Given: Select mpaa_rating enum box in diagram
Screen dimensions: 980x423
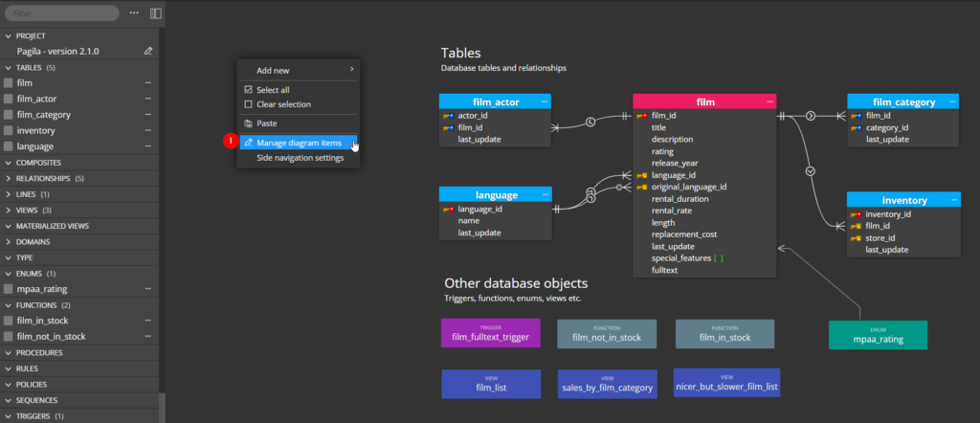Looking at the screenshot, I should (879, 335).
